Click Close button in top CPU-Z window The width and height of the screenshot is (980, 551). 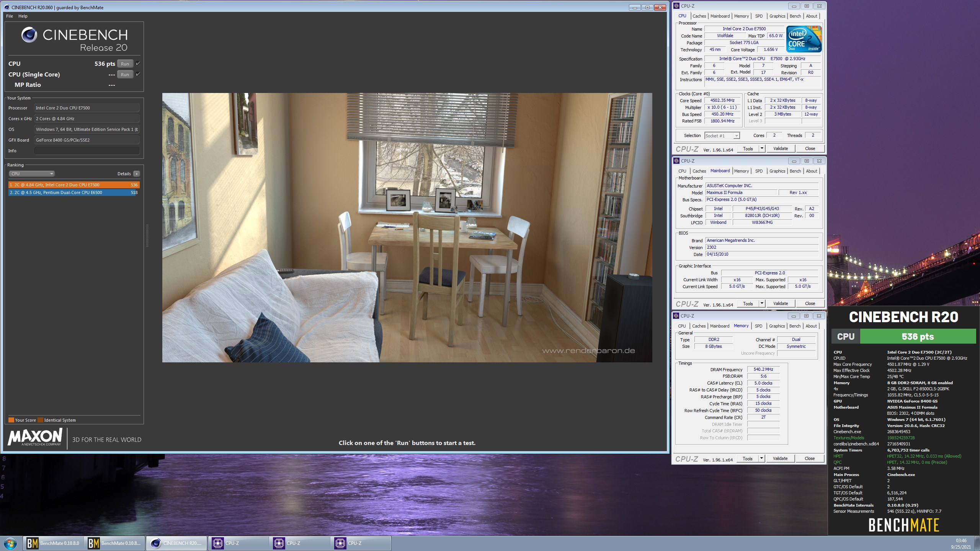[810, 148]
